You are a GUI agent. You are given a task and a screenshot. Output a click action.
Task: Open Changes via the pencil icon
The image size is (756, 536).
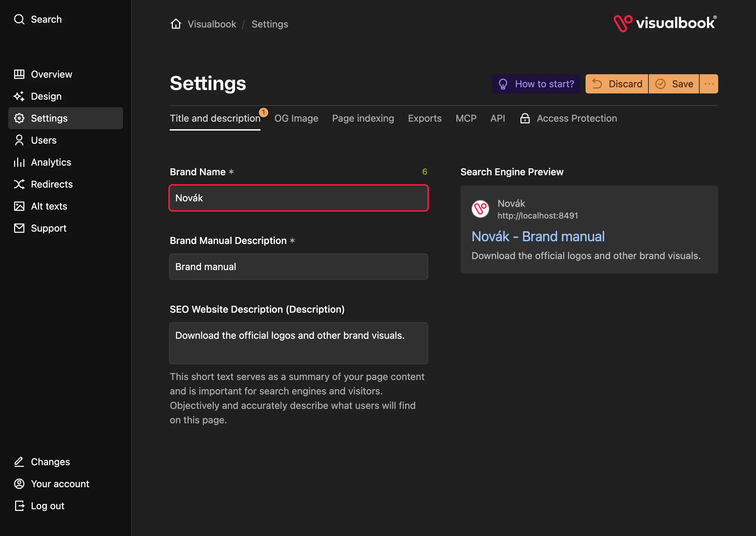click(x=19, y=462)
